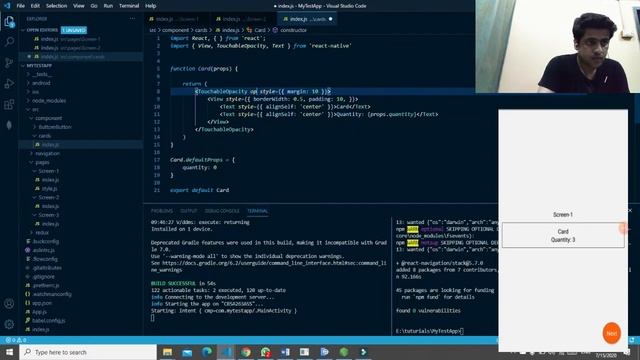Viewport: 640px width, 360px height.
Task: Open Mail app from the taskbar
Action: tap(187, 352)
